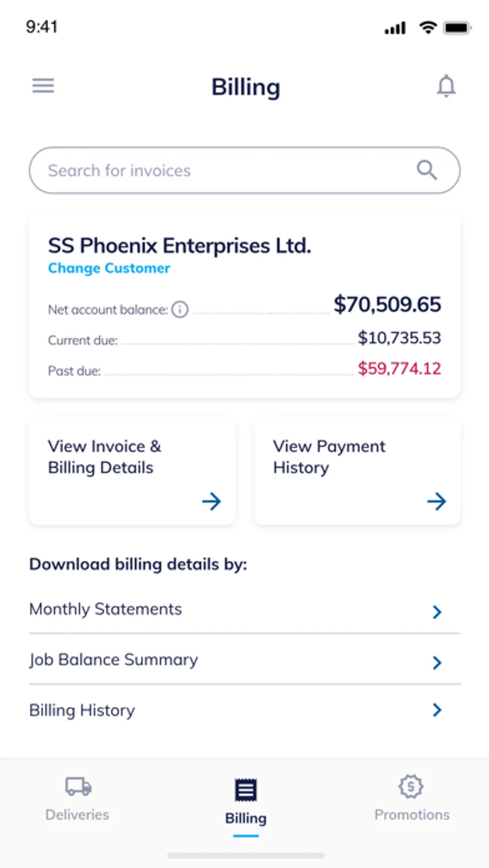Switch to Promotions tab label

pyautogui.click(x=412, y=815)
